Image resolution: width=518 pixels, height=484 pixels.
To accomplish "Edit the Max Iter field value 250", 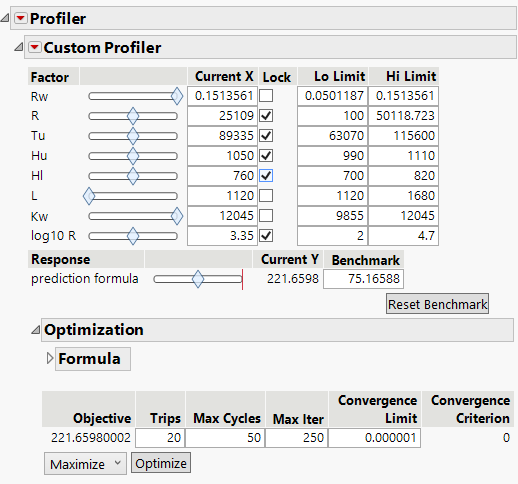I will pos(297,438).
